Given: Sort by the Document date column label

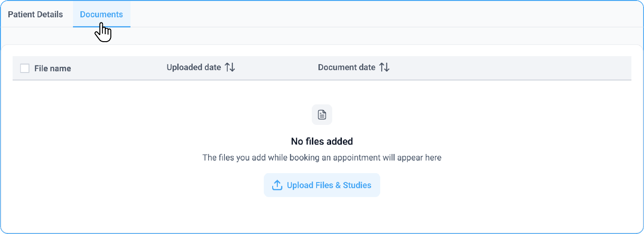Looking at the screenshot, I should pos(347,67).
